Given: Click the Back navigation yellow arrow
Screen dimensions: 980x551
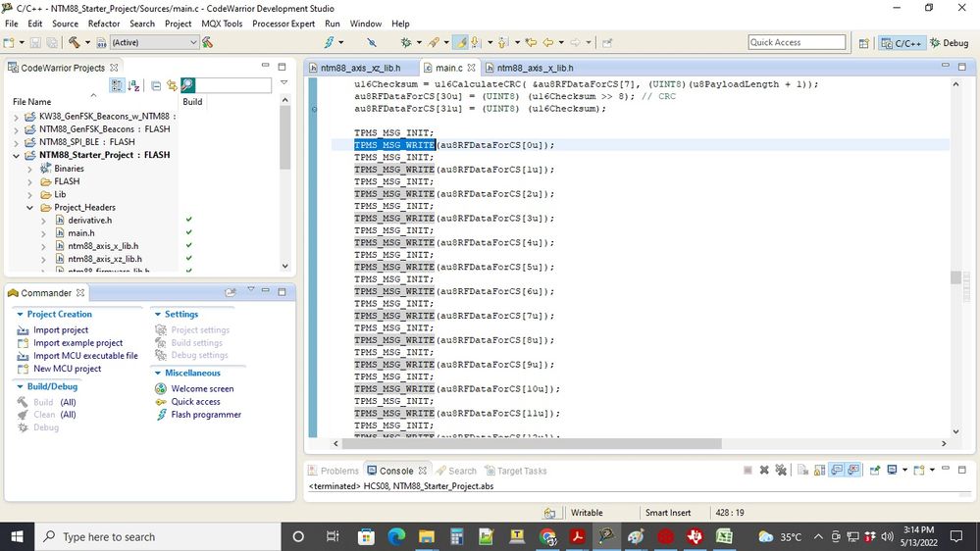Looking at the screenshot, I should click(548, 42).
